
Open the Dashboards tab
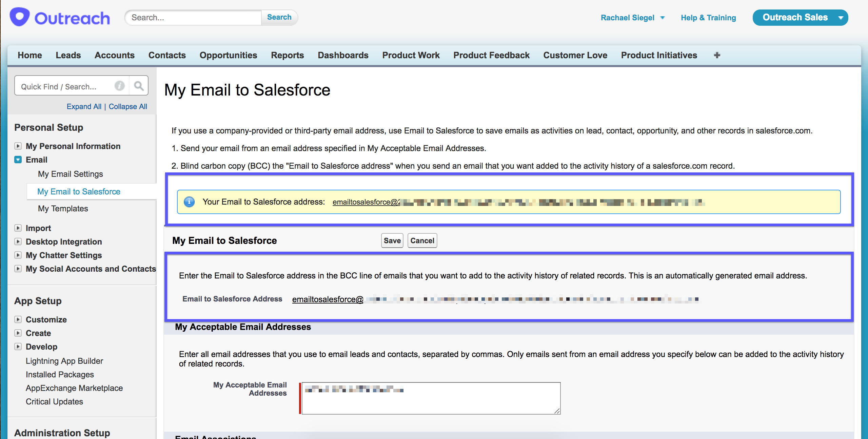click(x=343, y=55)
